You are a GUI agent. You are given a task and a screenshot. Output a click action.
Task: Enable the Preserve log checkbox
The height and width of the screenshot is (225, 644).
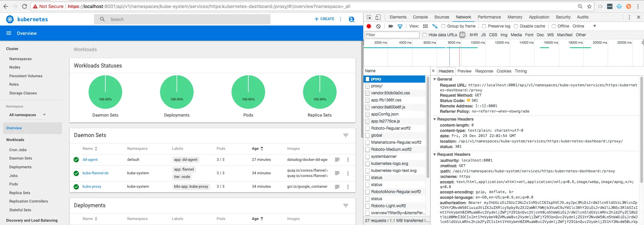[x=484, y=26]
